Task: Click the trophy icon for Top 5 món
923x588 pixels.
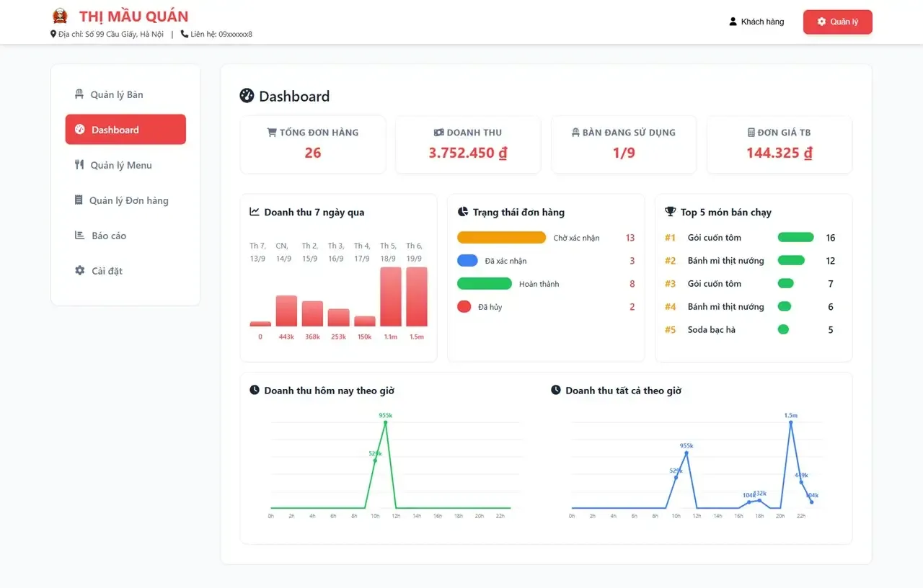Action: point(671,212)
